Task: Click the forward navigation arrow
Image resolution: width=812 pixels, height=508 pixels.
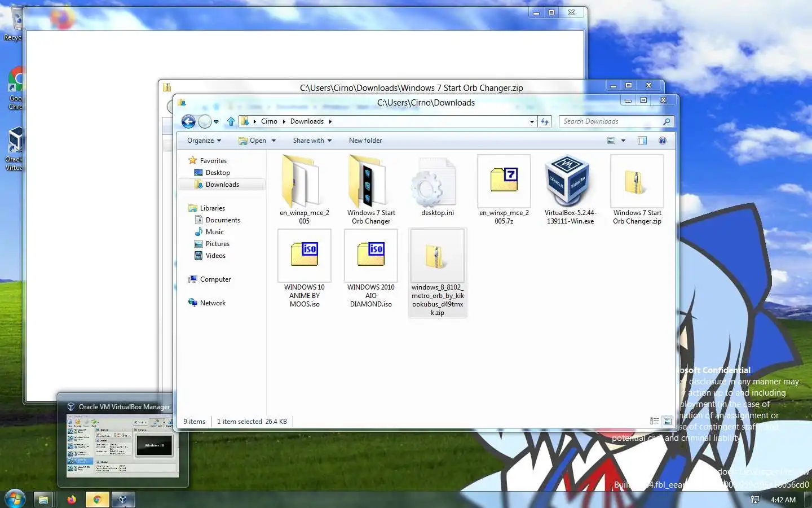Action: (205, 121)
